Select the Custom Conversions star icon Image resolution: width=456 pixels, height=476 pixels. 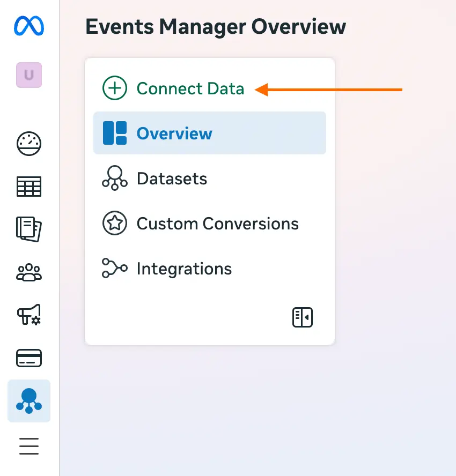click(114, 224)
